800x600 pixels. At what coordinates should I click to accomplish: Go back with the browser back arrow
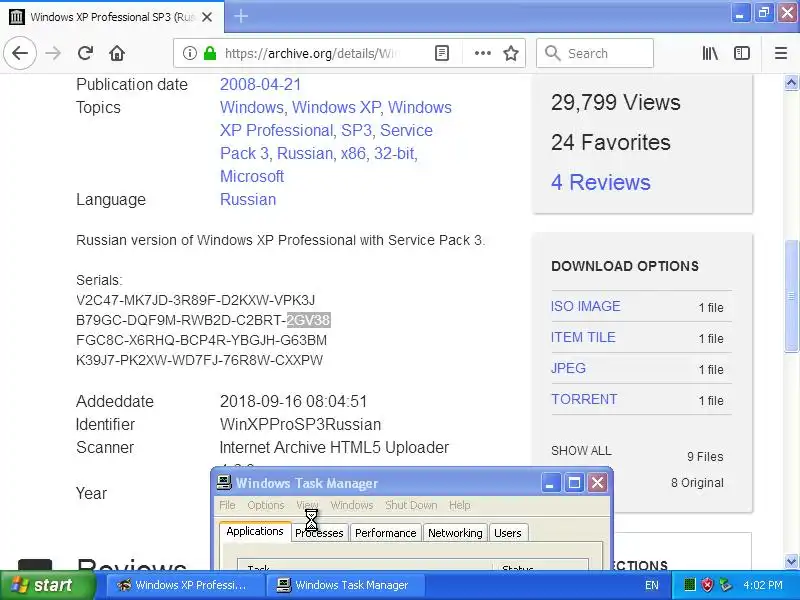[x=20, y=53]
